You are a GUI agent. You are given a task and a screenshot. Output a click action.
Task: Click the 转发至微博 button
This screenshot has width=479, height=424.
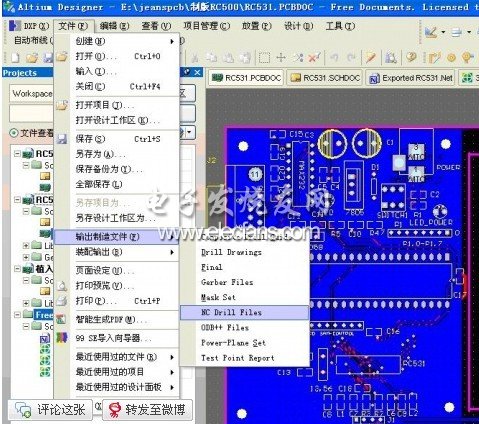point(147,410)
